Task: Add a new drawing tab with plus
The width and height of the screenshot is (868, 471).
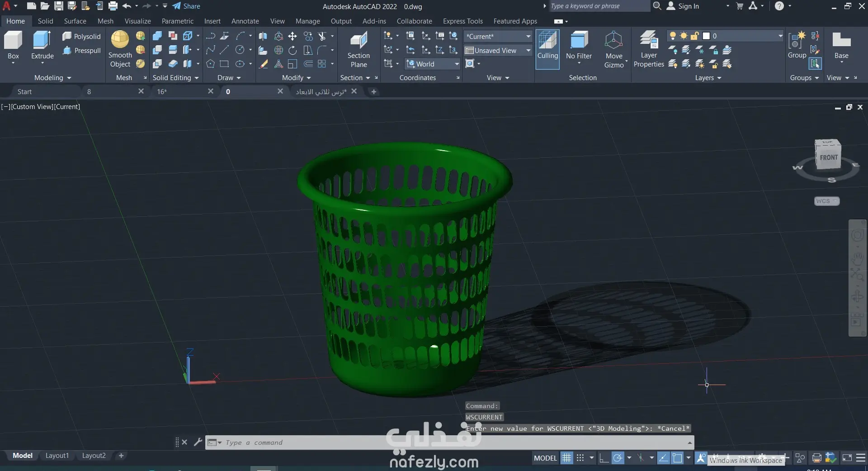Action: [373, 91]
